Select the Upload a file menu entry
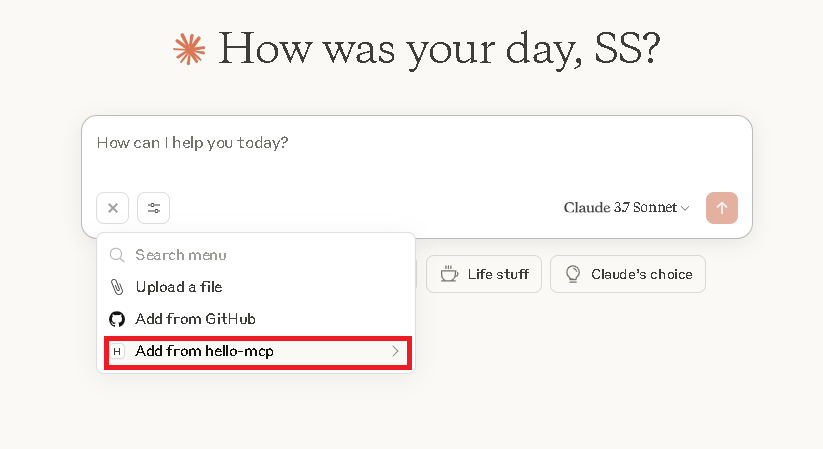823x449 pixels. (x=256, y=287)
